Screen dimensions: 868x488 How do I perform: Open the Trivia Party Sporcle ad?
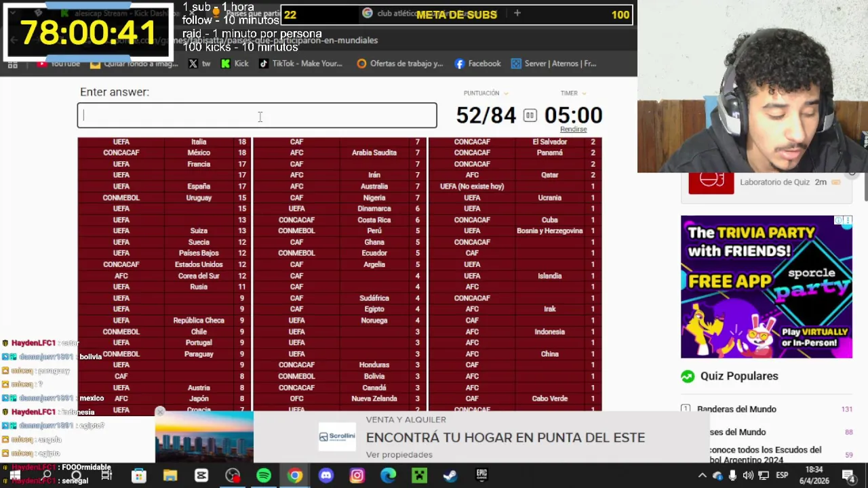766,287
